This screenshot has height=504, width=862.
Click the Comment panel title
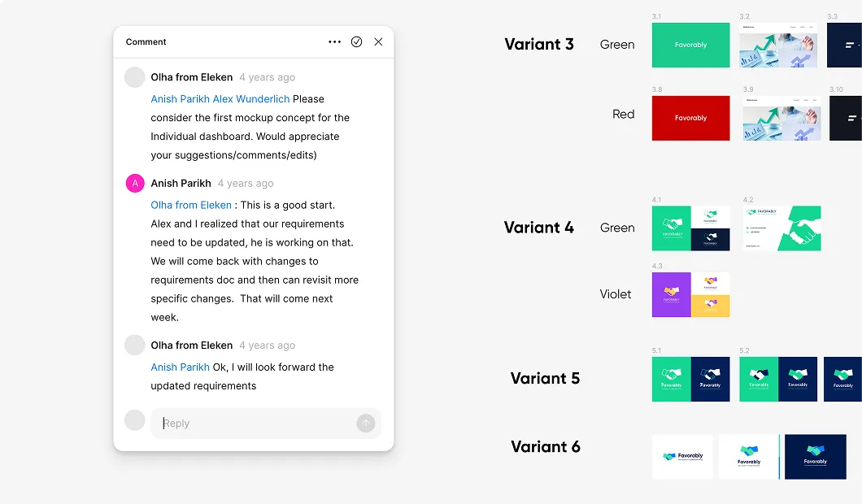click(x=146, y=41)
